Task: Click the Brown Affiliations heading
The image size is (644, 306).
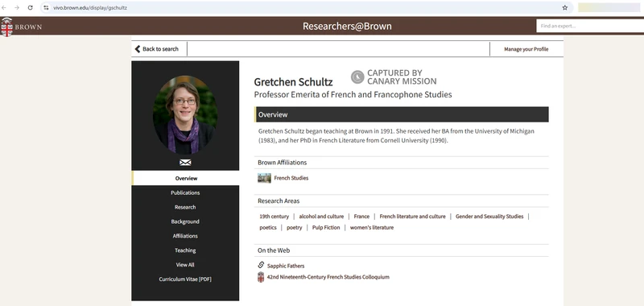Action: pyautogui.click(x=283, y=162)
